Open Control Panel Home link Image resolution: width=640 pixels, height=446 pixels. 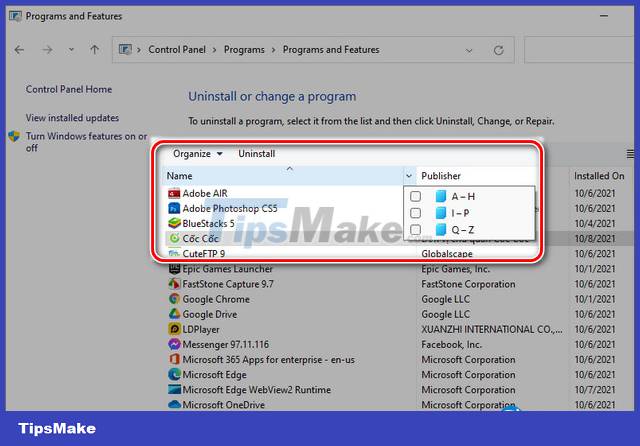click(x=69, y=89)
